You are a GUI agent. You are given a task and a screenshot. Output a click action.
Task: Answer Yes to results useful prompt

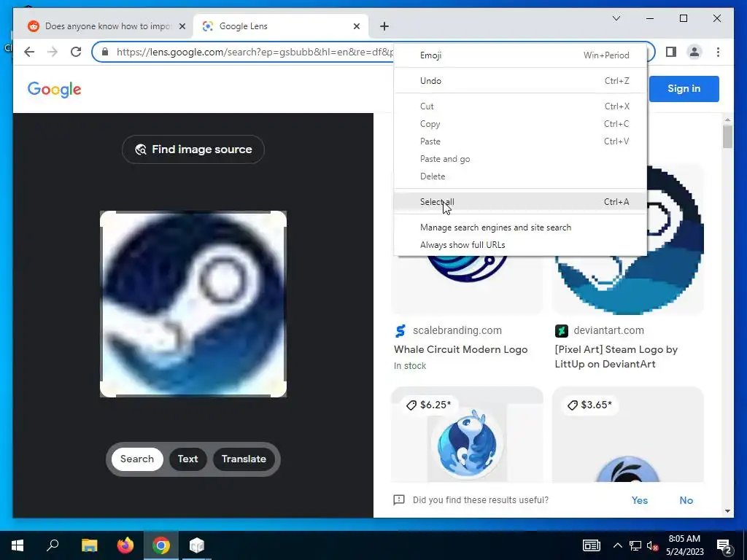click(639, 500)
